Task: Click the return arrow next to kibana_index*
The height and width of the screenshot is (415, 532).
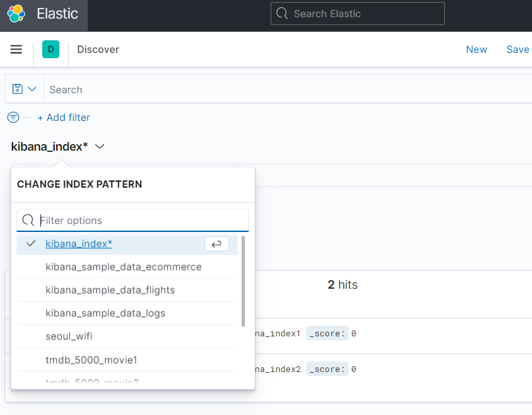Action: tap(216, 244)
